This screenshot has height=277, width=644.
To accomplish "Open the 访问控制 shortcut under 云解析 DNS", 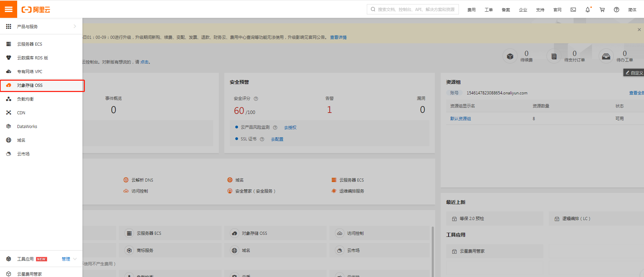I will [x=136, y=191].
